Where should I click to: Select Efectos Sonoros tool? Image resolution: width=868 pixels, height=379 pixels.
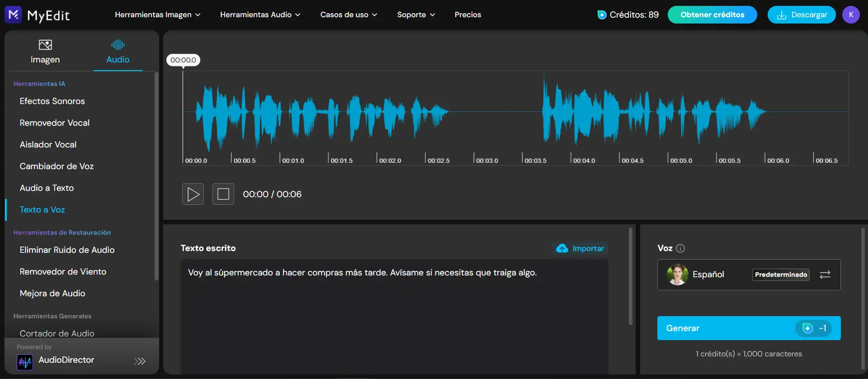point(52,101)
